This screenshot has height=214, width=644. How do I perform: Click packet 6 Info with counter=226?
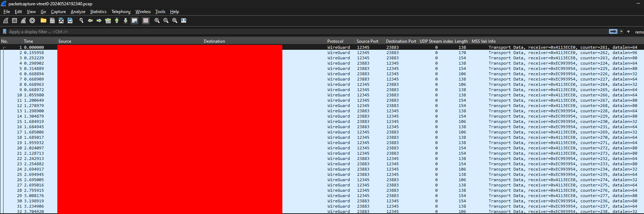coord(563,74)
